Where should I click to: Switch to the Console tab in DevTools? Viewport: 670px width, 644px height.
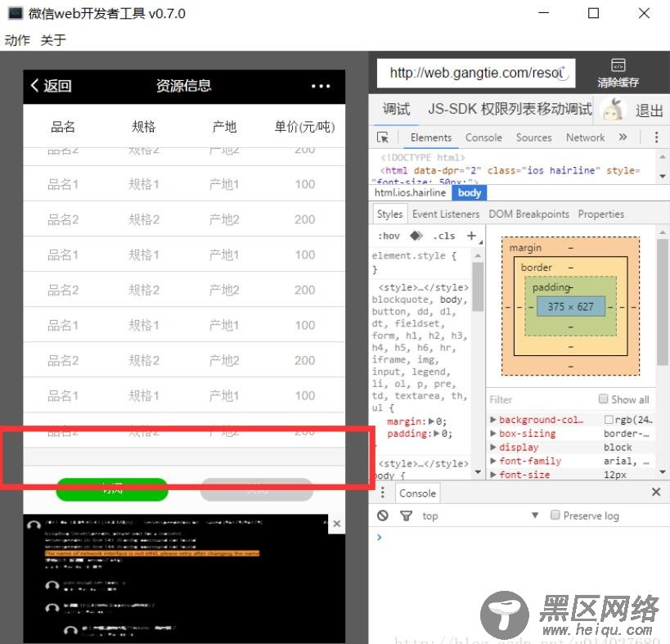483,137
